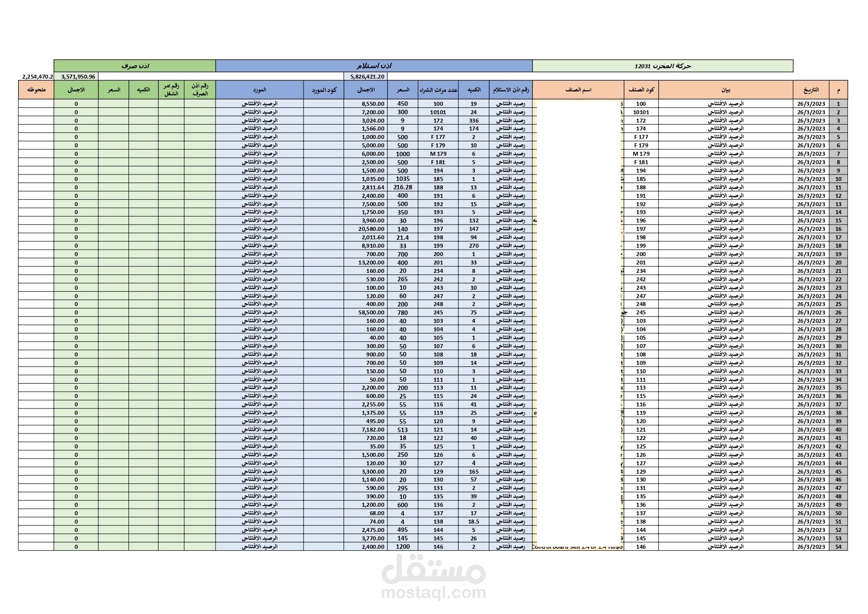This screenshot has width=868, height=614.
Task: Click the balance value 2,254,470.2
Action: point(37,77)
